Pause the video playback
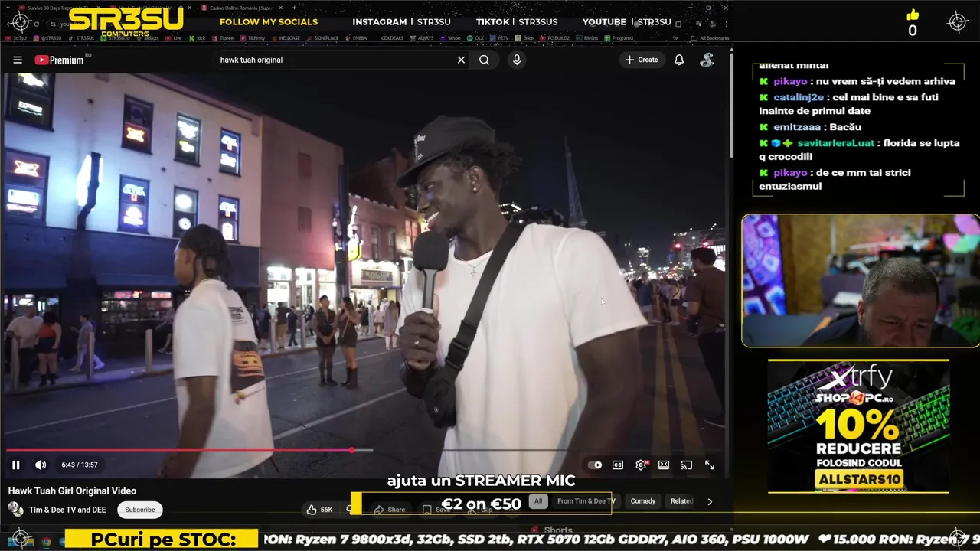 tap(16, 465)
